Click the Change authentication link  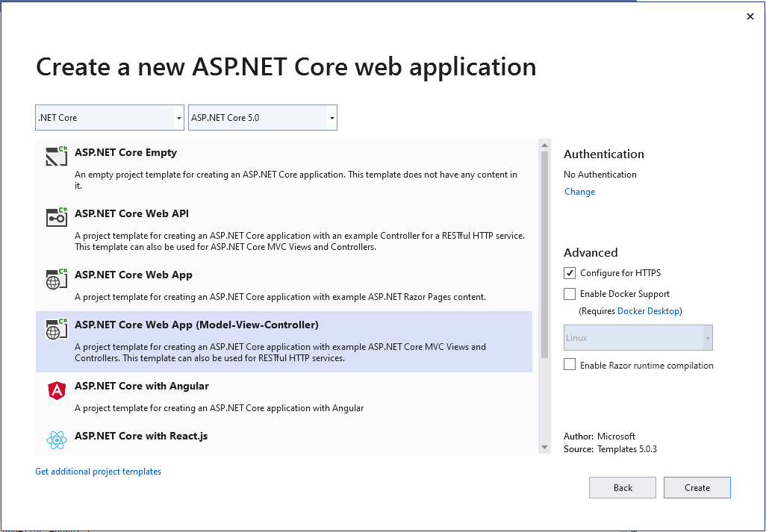point(579,192)
